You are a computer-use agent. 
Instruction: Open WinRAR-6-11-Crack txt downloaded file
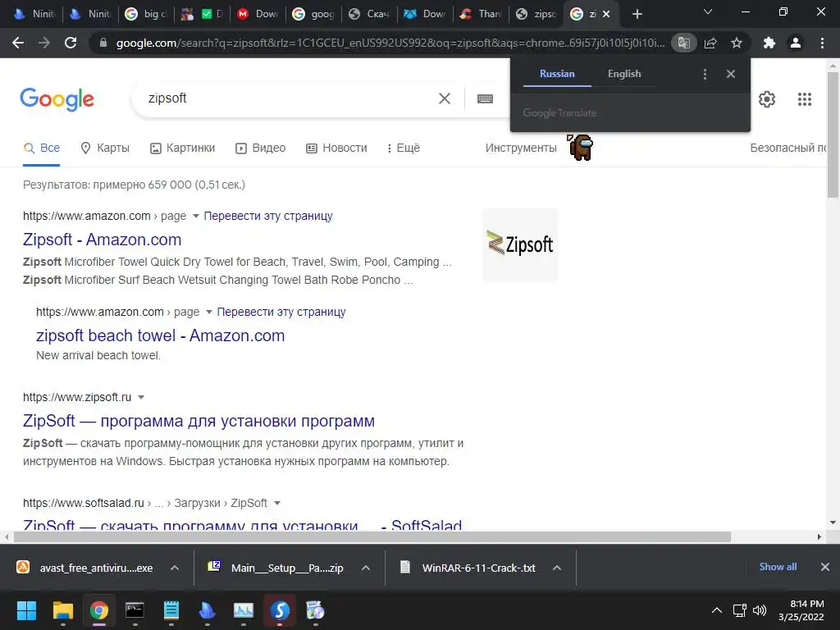(468, 568)
